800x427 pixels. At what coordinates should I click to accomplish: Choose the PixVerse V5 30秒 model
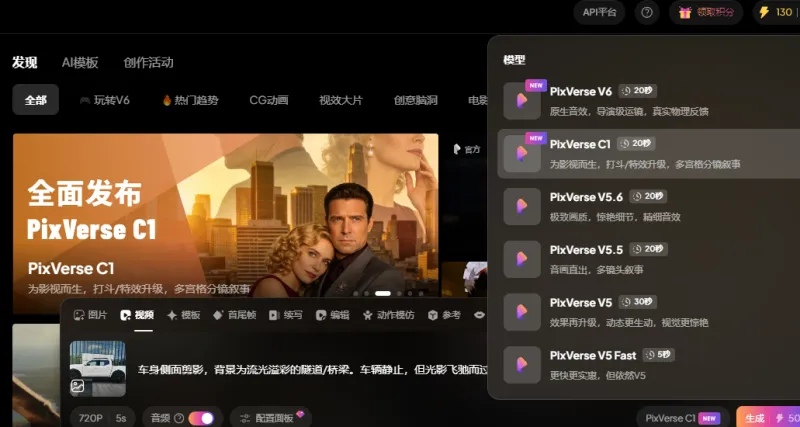click(648, 312)
